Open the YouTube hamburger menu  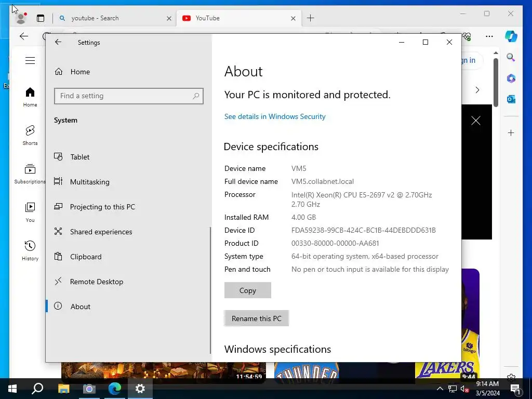pyautogui.click(x=30, y=61)
